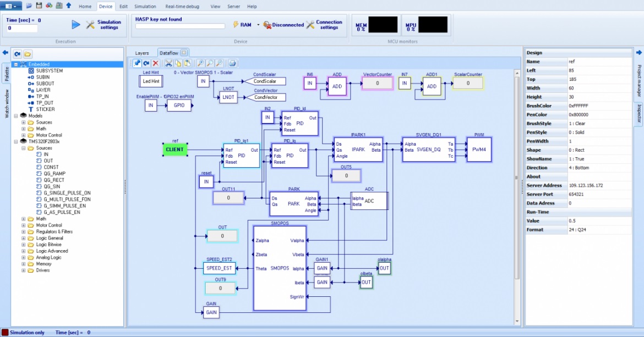Click the printer icon in the Dataflow toolbar

tap(232, 63)
